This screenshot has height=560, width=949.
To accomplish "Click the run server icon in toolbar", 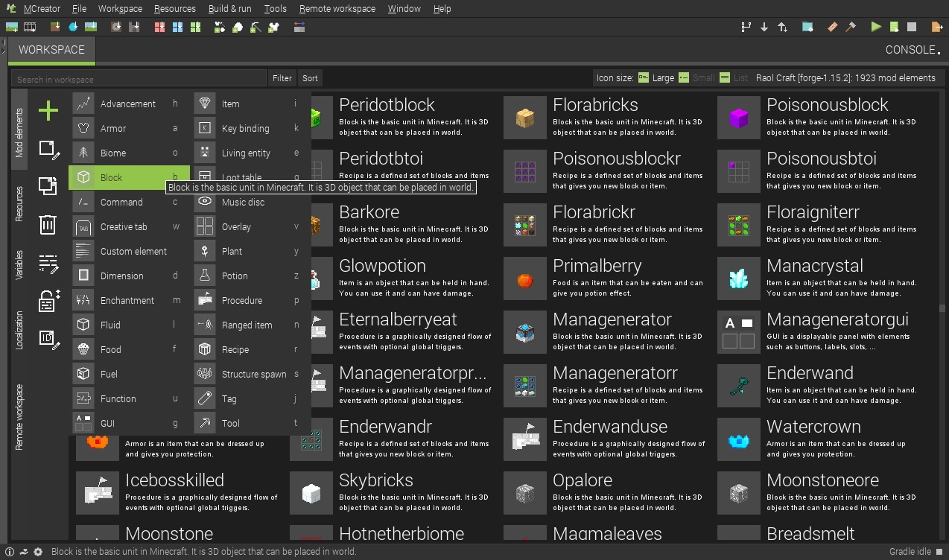I will pyautogui.click(x=894, y=27).
